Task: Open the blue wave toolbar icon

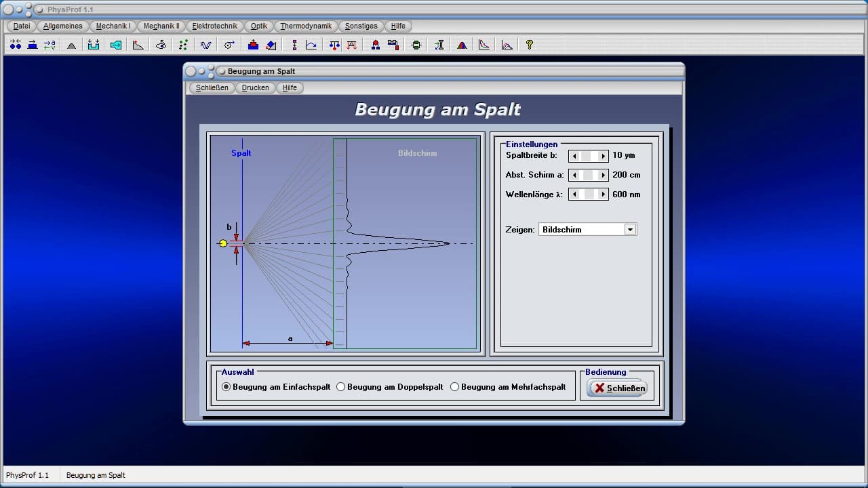Action: (205, 45)
